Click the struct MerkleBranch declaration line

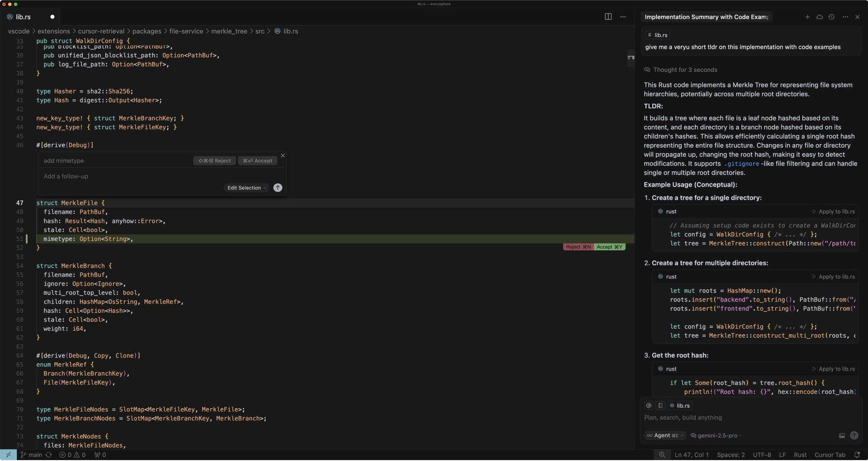(74, 266)
